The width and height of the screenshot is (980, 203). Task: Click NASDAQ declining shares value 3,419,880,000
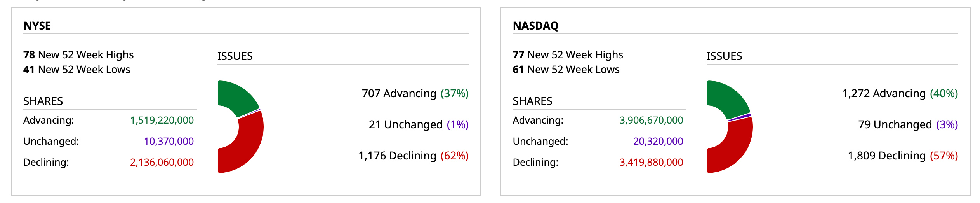click(x=651, y=163)
